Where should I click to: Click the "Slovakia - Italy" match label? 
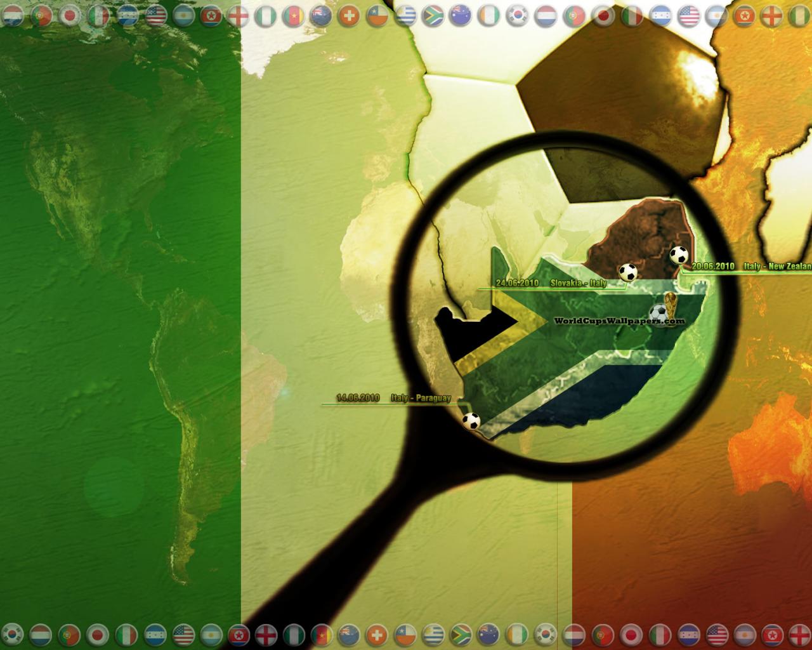[x=578, y=283]
